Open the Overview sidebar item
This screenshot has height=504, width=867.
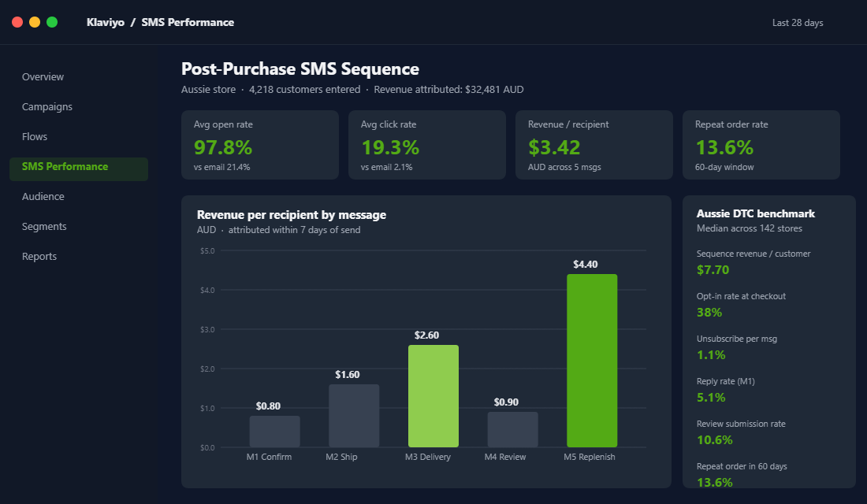click(79, 77)
